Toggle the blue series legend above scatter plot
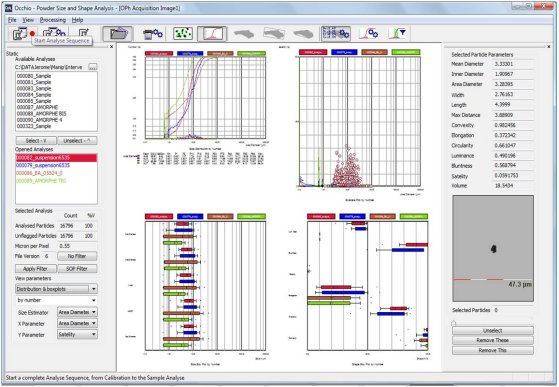Screen dimensions: 559x387 344,52
